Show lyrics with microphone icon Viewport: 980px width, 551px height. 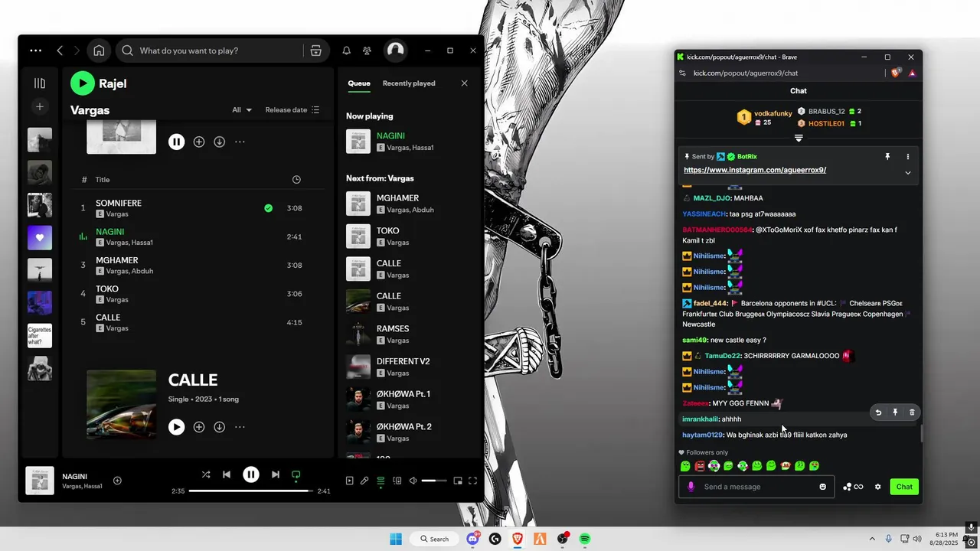[x=364, y=481]
